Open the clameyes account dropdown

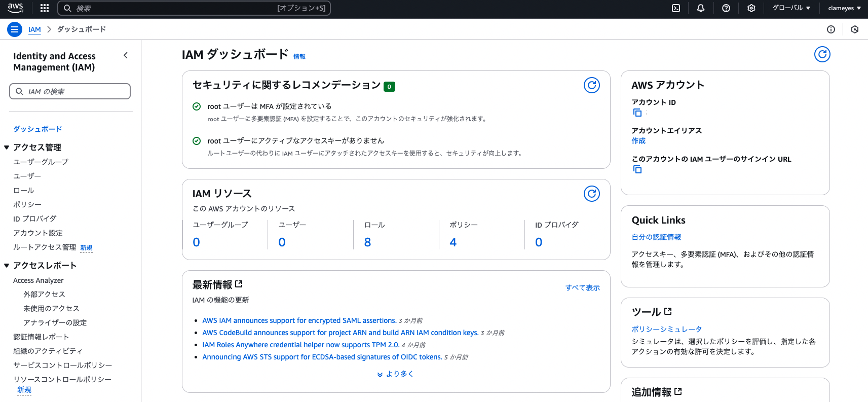pos(845,8)
